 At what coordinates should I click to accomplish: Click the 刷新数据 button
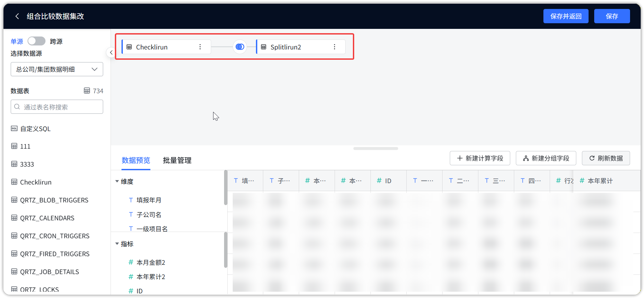(606, 158)
